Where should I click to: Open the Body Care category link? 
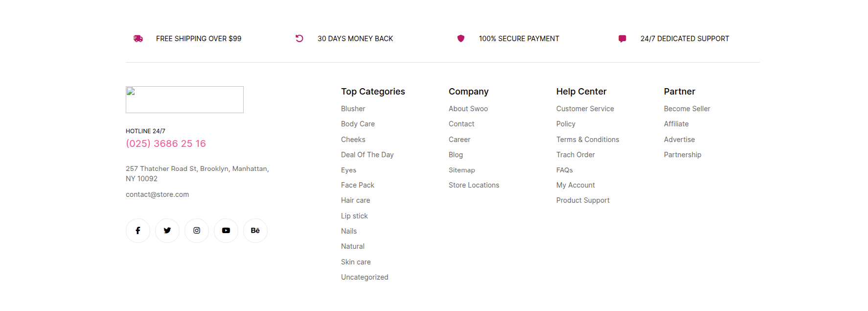click(x=358, y=124)
